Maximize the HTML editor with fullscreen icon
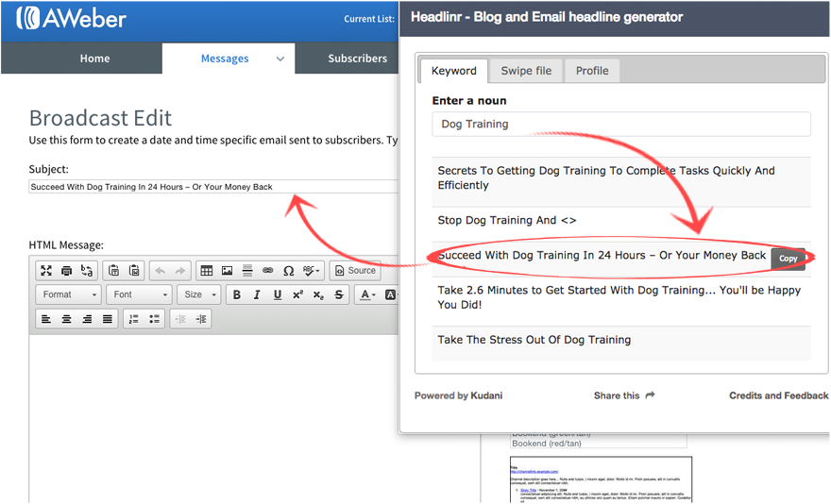This screenshot has width=831, height=504. 46,270
